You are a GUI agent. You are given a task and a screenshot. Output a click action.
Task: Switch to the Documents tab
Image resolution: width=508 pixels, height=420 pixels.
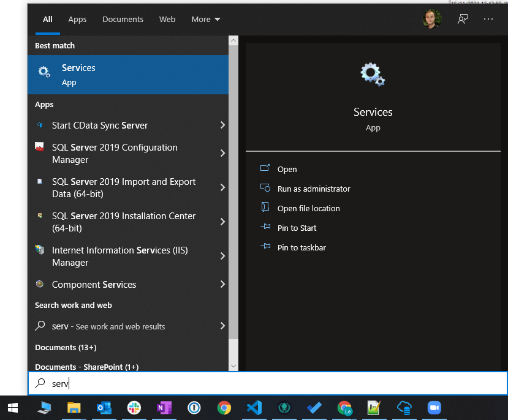[x=123, y=20]
